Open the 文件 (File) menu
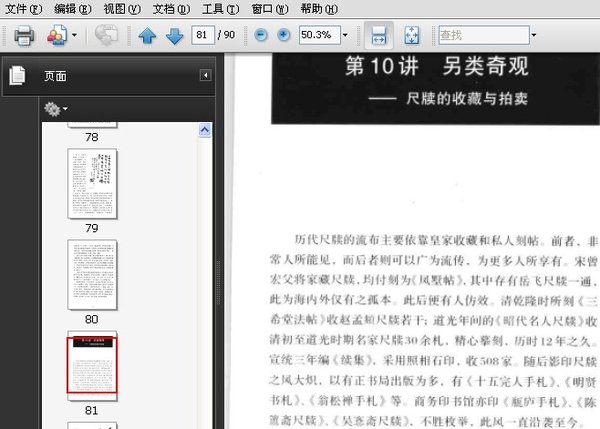This screenshot has width=600, height=429. point(23,8)
